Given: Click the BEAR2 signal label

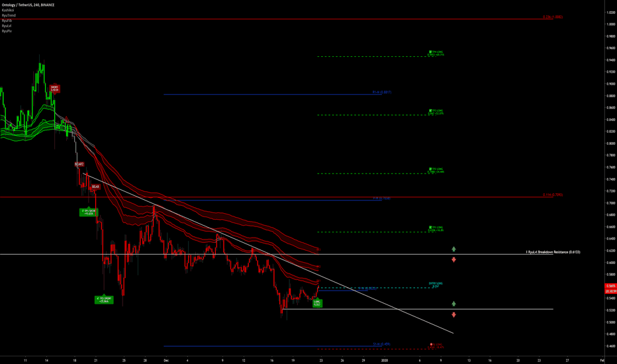Looking at the screenshot, I should [x=79, y=164].
